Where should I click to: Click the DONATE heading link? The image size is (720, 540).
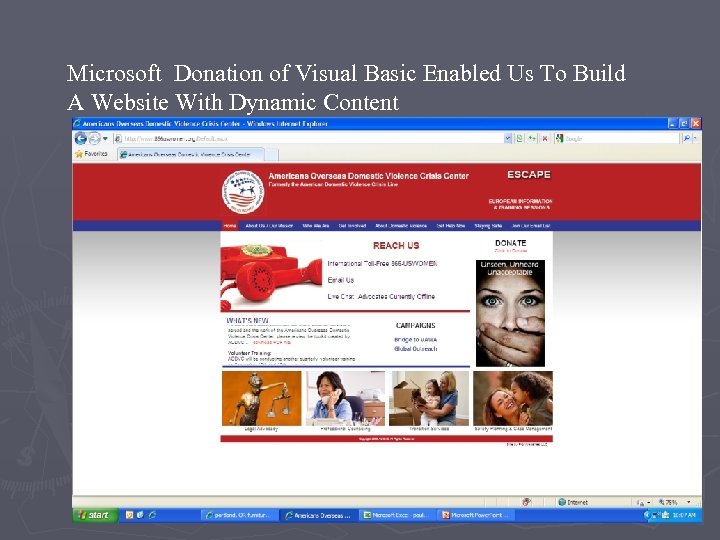point(511,243)
